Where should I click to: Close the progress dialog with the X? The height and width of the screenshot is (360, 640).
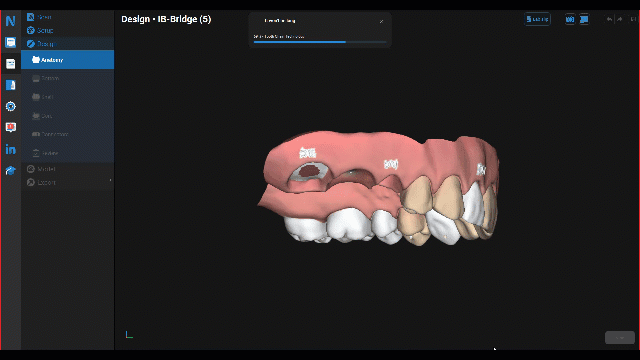(x=381, y=21)
